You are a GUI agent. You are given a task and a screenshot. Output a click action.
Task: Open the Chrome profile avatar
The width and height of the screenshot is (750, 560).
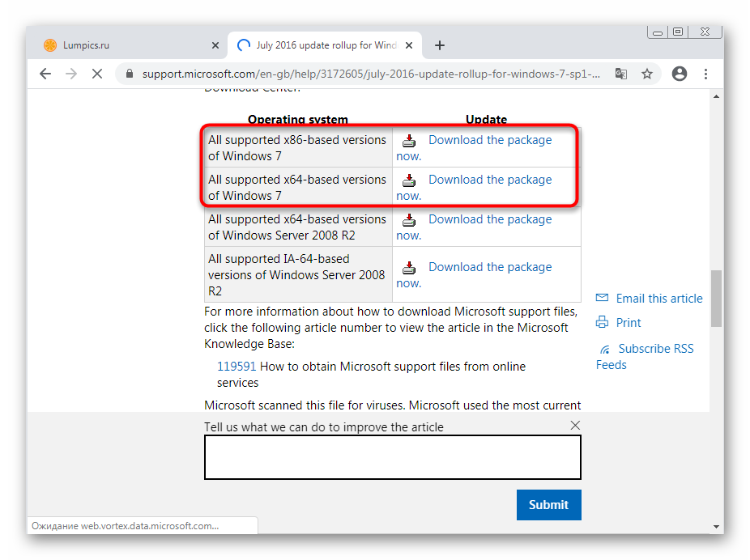(680, 74)
